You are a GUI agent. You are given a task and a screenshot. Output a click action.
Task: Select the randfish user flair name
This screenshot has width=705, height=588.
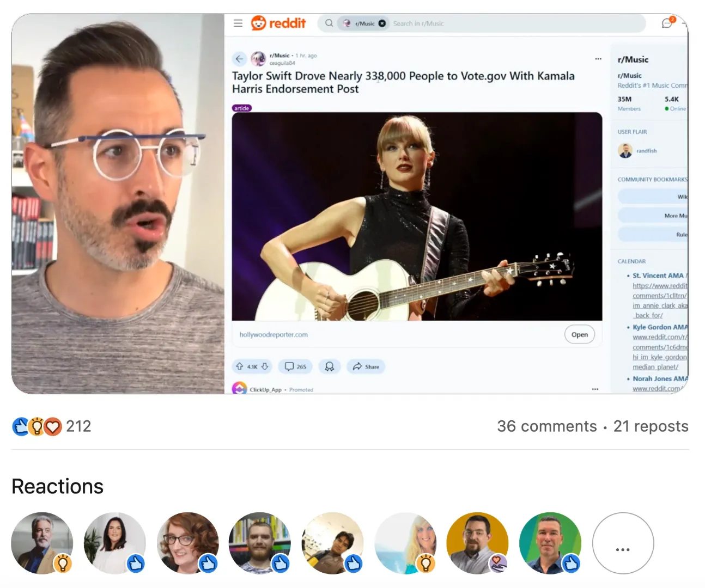(x=647, y=151)
